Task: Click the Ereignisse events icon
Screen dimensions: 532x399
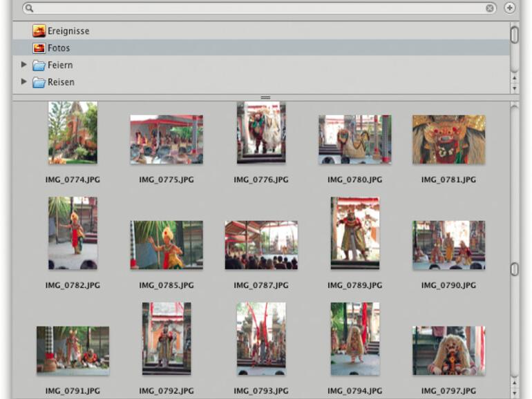Action: (39, 31)
